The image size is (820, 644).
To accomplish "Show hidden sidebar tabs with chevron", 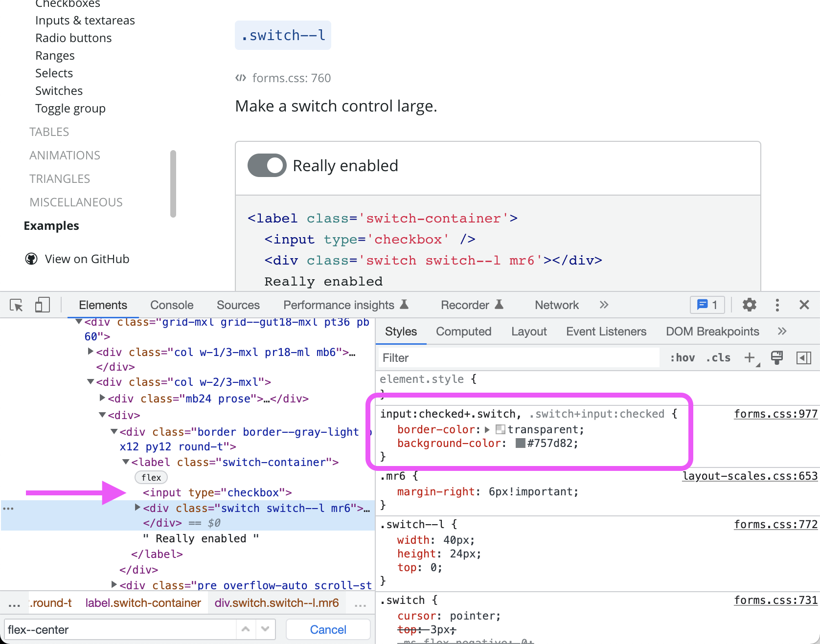I will tap(782, 331).
